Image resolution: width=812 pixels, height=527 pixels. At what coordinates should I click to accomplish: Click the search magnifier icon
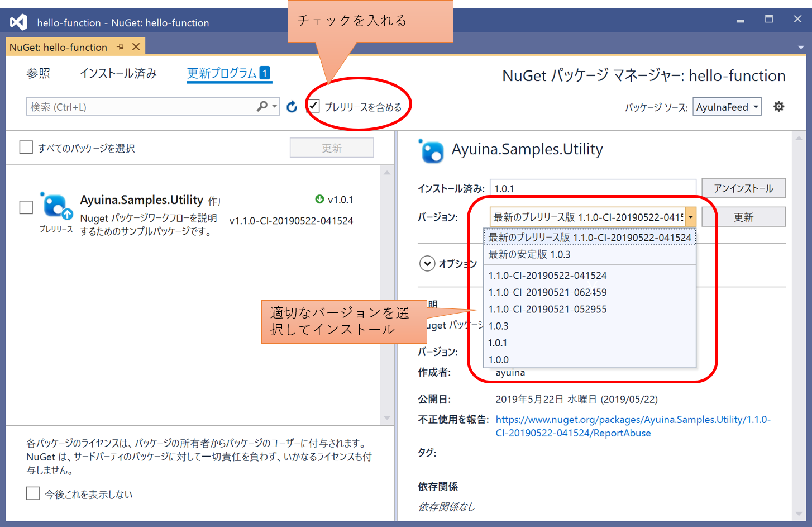click(x=262, y=106)
